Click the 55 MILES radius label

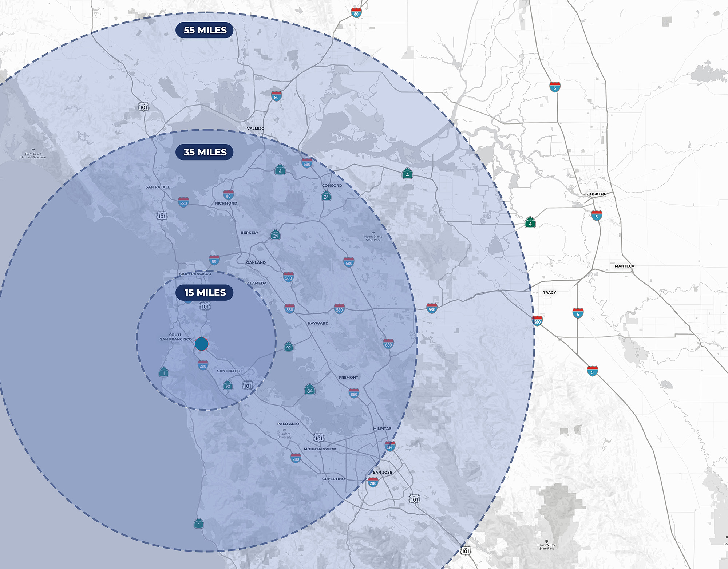coord(205,31)
